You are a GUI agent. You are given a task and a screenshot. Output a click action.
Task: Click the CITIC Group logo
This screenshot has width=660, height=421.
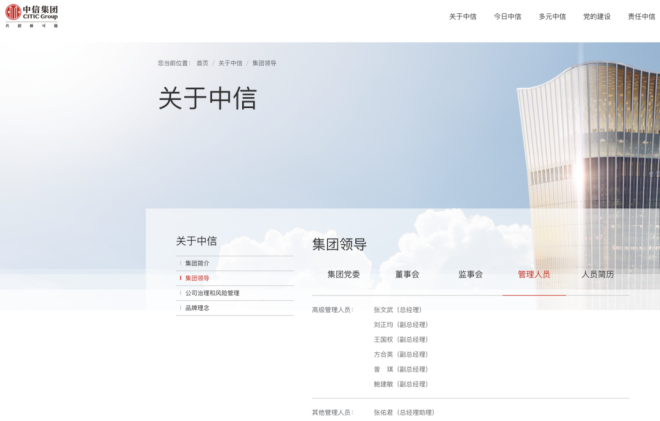(32, 15)
